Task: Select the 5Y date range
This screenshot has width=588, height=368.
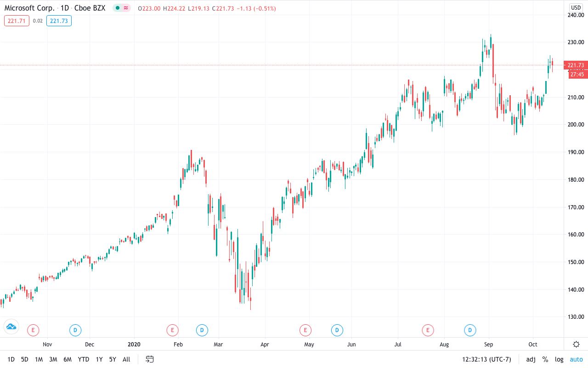Action: point(113,359)
